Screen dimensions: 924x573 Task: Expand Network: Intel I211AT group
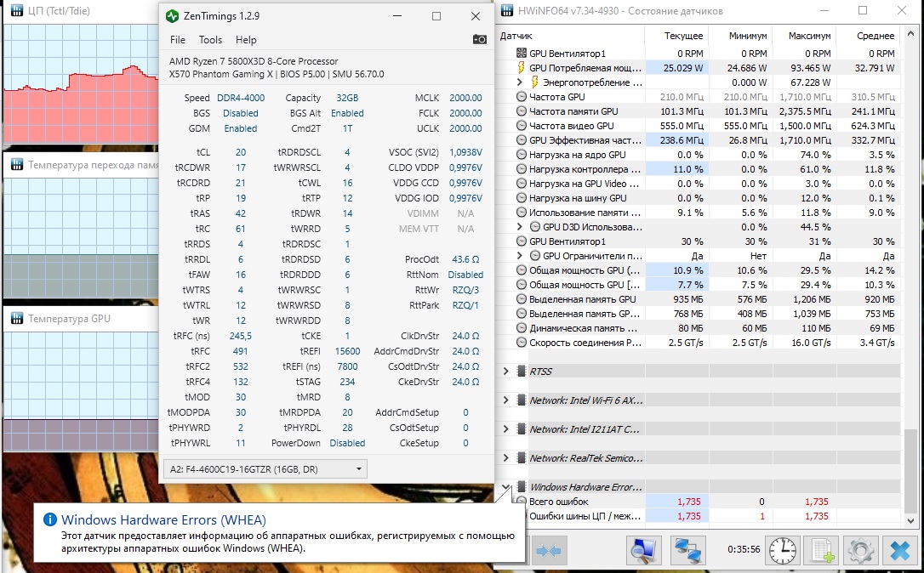[x=505, y=428]
